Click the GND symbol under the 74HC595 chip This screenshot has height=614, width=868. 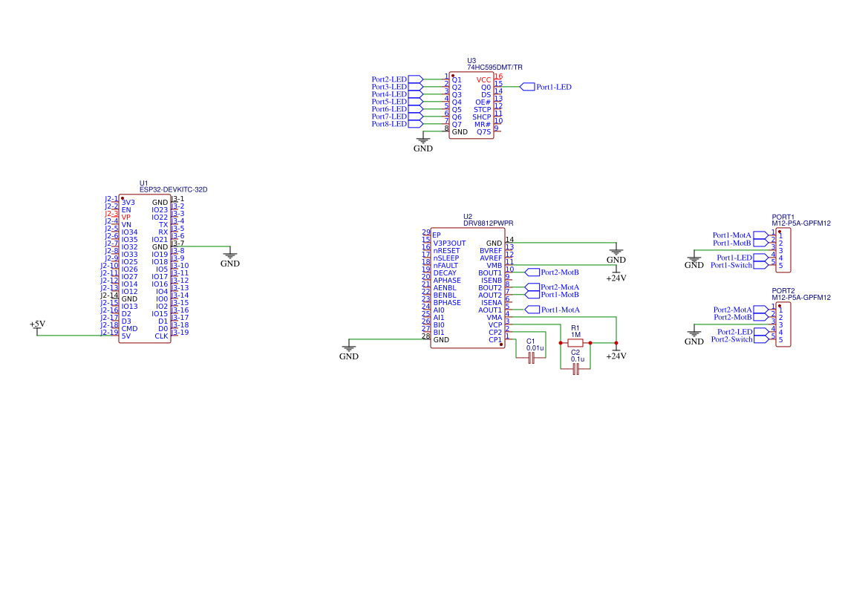(x=423, y=143)
